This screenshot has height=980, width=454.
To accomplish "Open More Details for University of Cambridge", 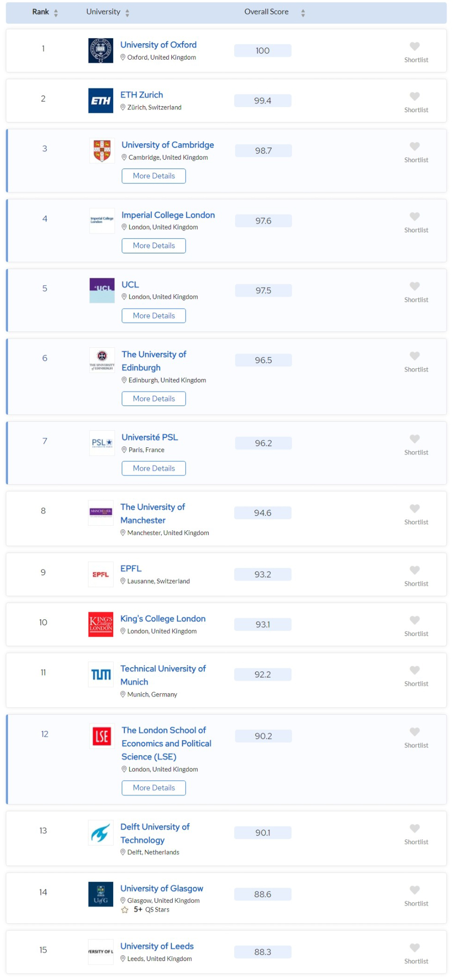I will click(154, 176).
